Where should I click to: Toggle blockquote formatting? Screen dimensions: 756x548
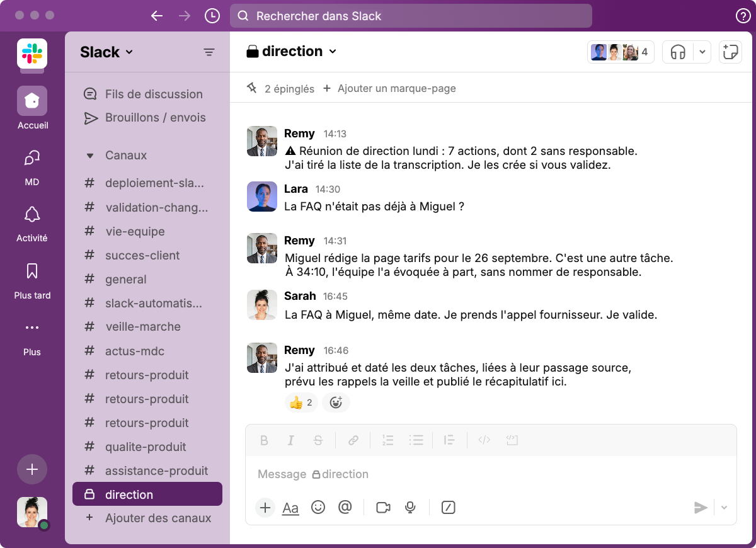(449, 440)
